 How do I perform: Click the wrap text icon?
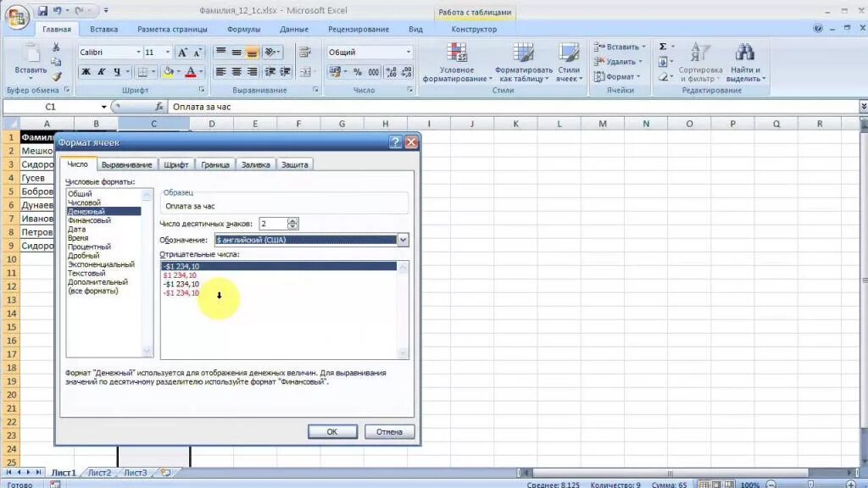304,53
